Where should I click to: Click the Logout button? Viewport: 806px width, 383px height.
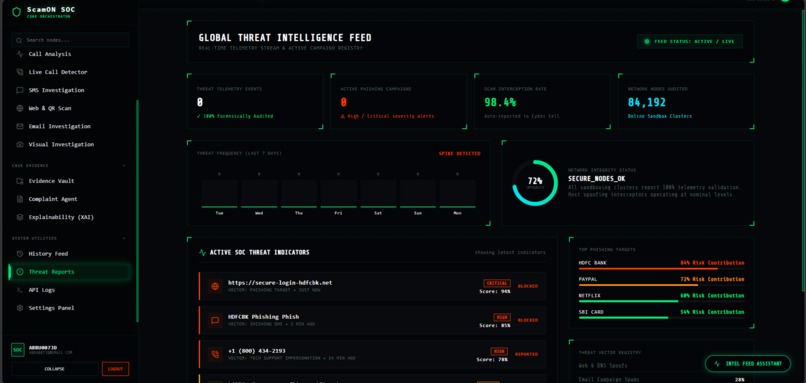(115, 369)
